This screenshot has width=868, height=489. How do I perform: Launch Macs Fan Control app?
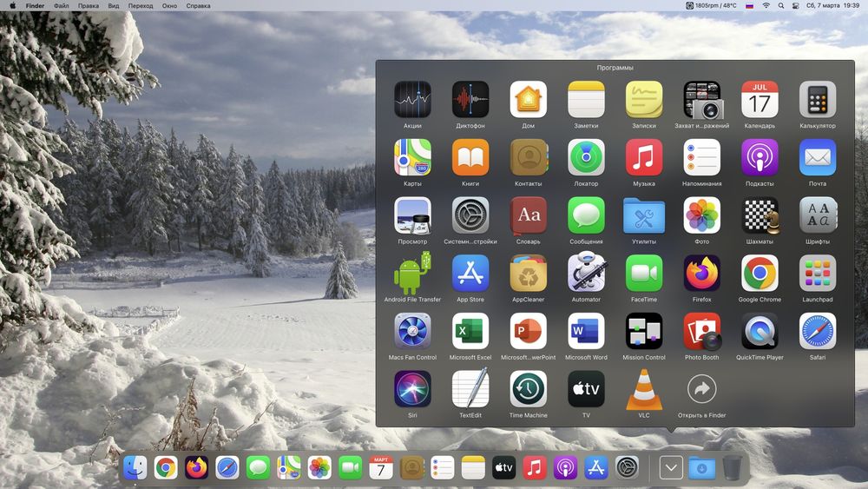click(412, 331)
